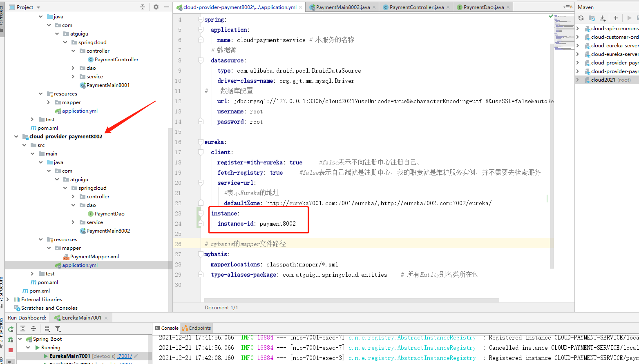Collapse all nodes in Run Dashboard
The height and width of the screenshot is (364, 639).
(34, 328)
